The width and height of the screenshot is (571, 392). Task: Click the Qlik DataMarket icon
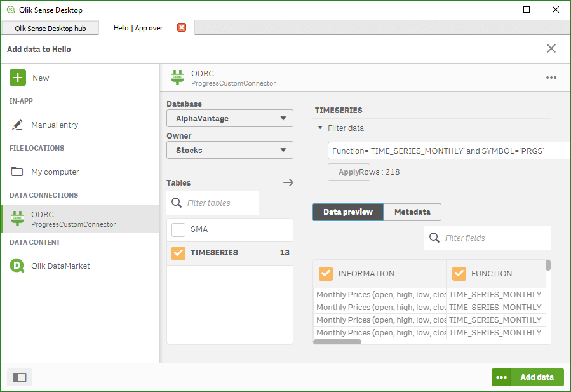pyautogui.click(x=17, y=265)
